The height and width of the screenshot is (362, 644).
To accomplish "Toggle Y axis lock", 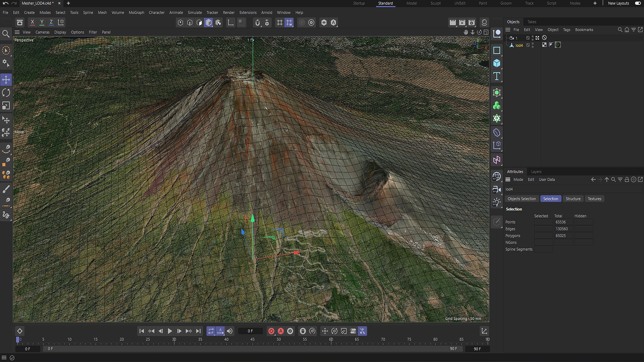I will click(x=42, y=22).
